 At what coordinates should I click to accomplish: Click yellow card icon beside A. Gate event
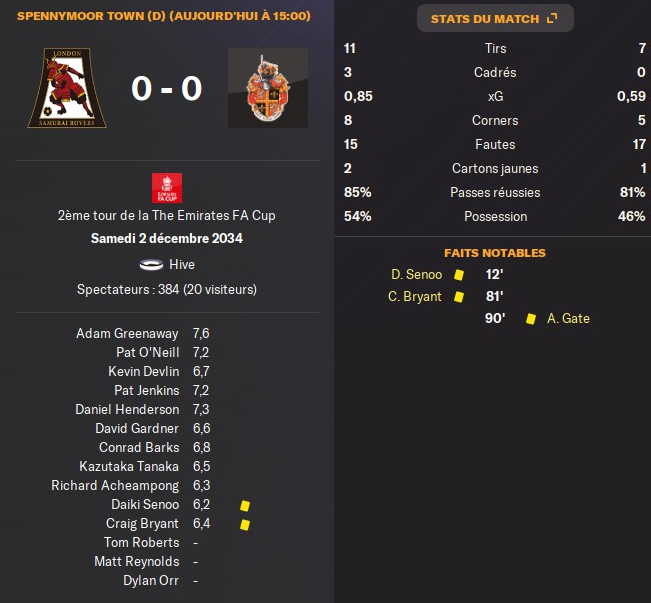[x=531, y=318]
